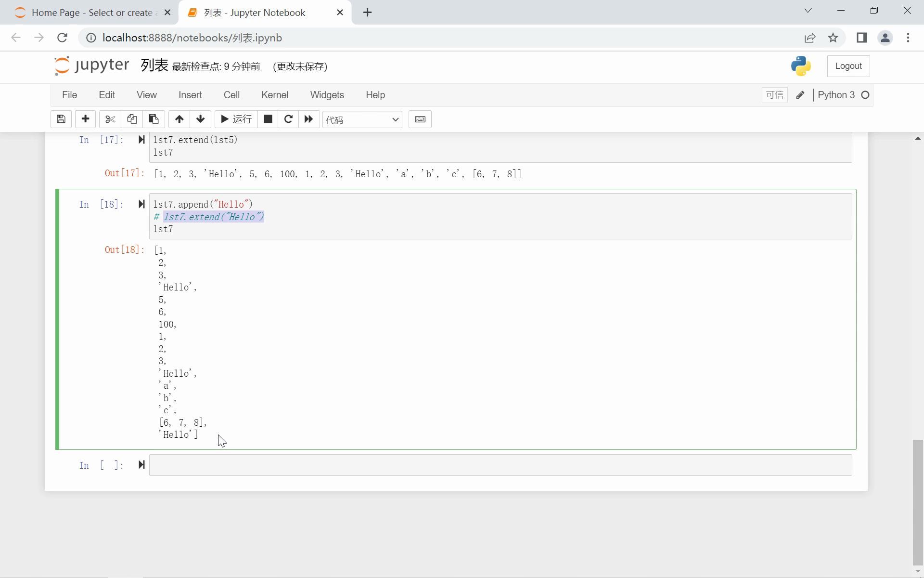Click inside the In [18] code editor
Viewport: 924px width, 578px height.
500,217
